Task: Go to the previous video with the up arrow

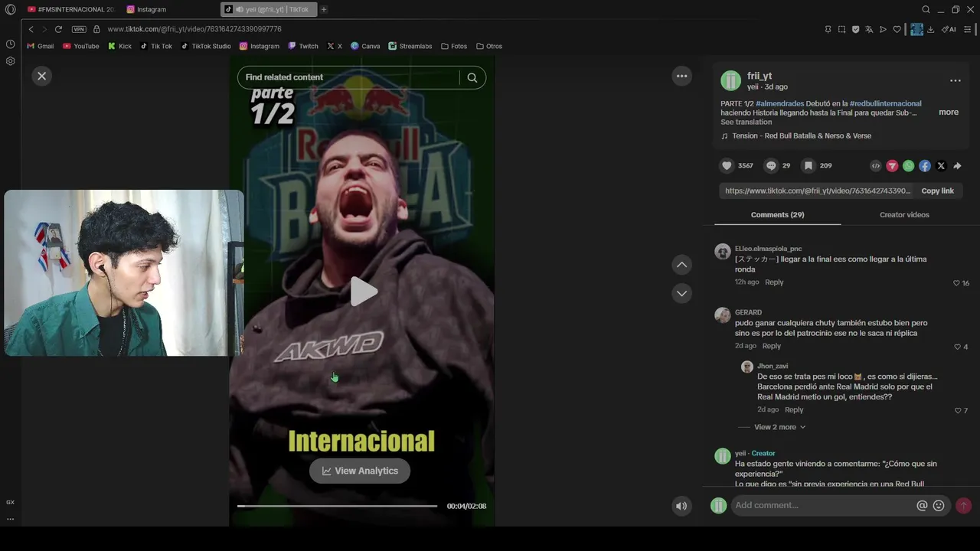Action: coord(681,265)
